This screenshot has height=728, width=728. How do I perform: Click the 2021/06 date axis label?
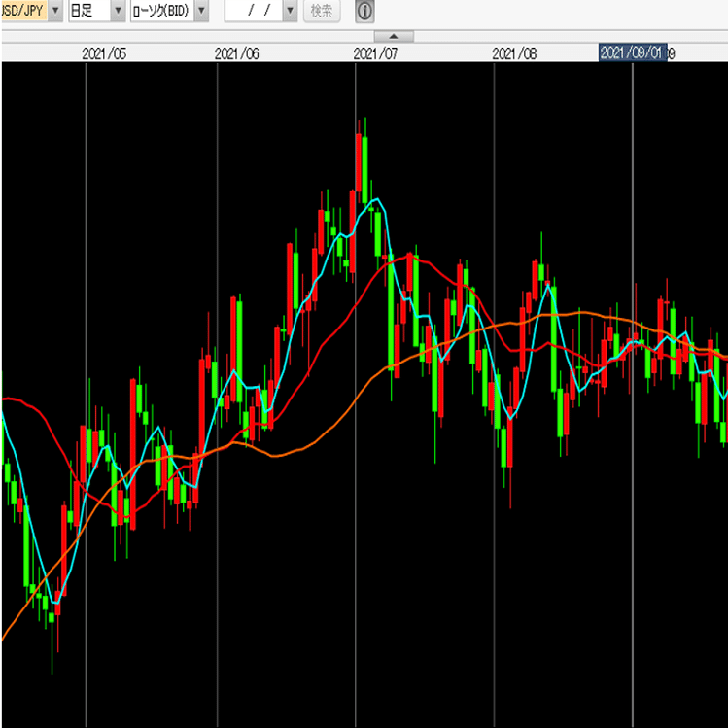click(237, 53)
